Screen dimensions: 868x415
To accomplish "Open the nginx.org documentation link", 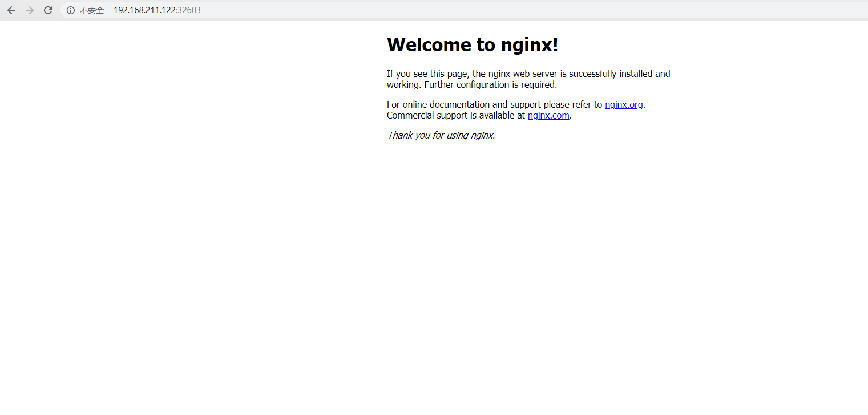I will (624, 104).
